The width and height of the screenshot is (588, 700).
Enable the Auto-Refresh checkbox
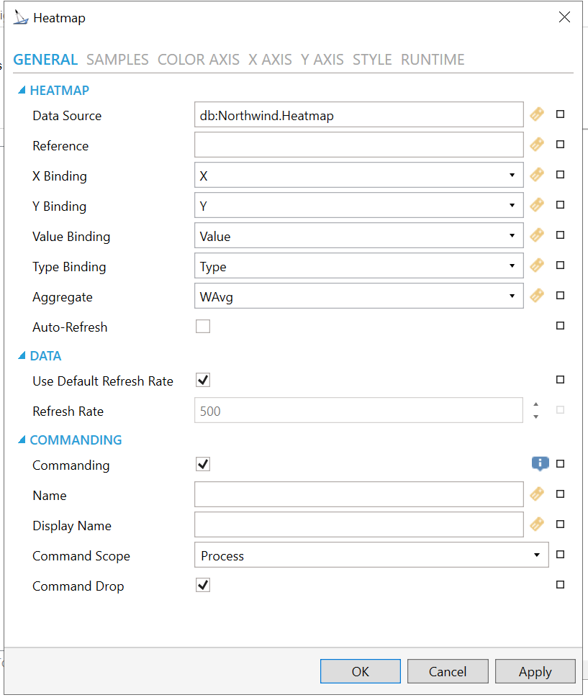tap(203, 327)
